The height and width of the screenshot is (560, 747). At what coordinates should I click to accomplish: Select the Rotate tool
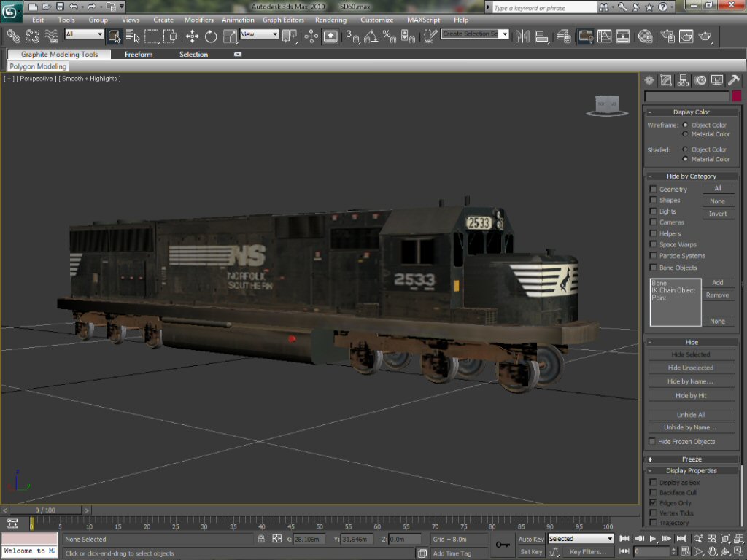[x=211, y=36]
